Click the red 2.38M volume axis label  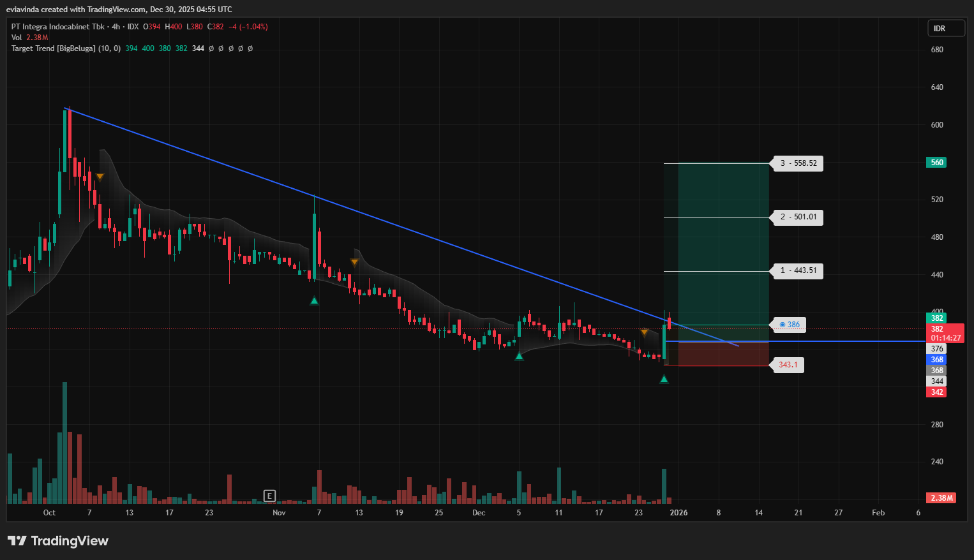941,497
